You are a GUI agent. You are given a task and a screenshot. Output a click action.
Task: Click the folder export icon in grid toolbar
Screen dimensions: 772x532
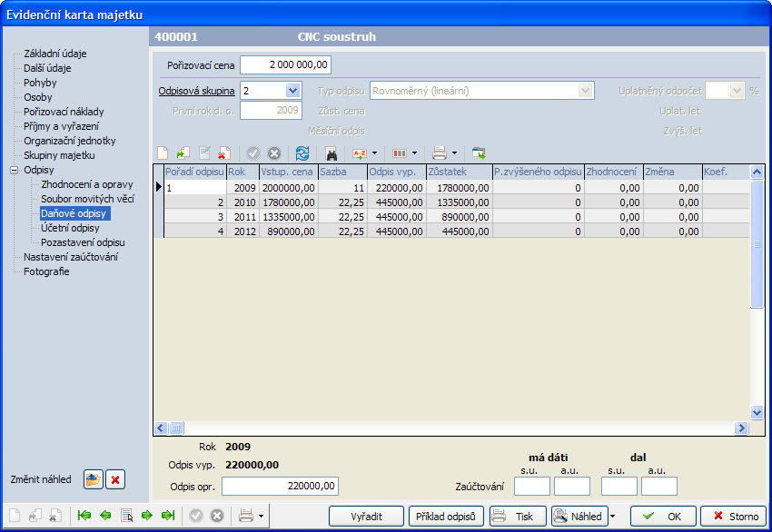(x=479, y=153)
